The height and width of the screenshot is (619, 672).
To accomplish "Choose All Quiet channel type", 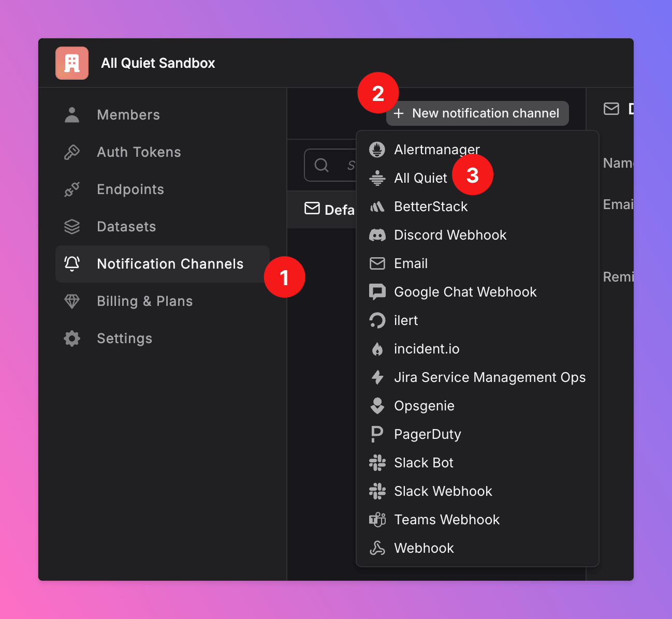I will coord(477,178).
